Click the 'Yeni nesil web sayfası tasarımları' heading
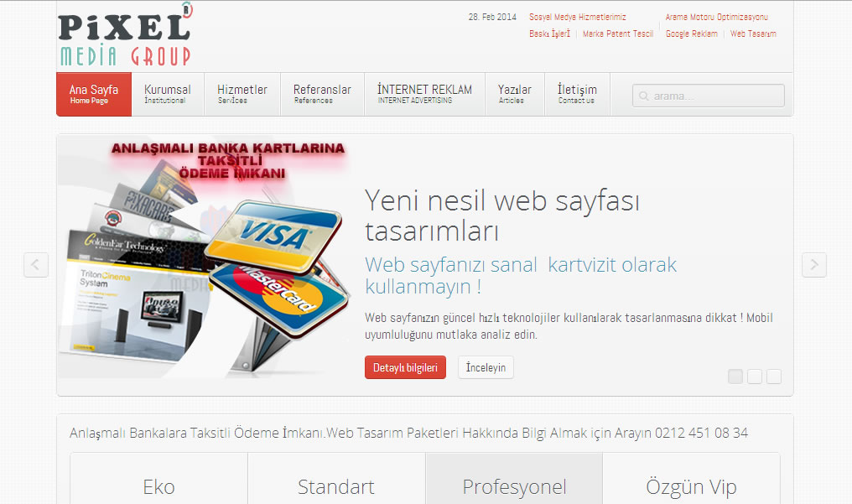Screen dimensions: 852x504 502,215
